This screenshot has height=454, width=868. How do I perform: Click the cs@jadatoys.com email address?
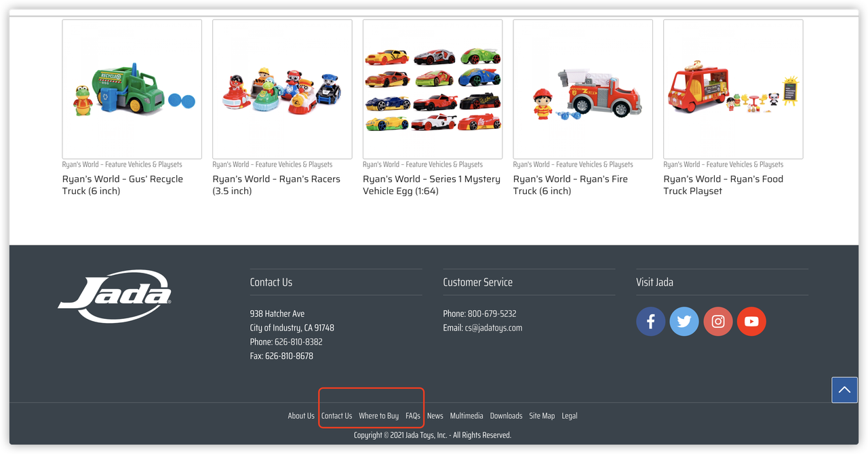pos(493,328)
